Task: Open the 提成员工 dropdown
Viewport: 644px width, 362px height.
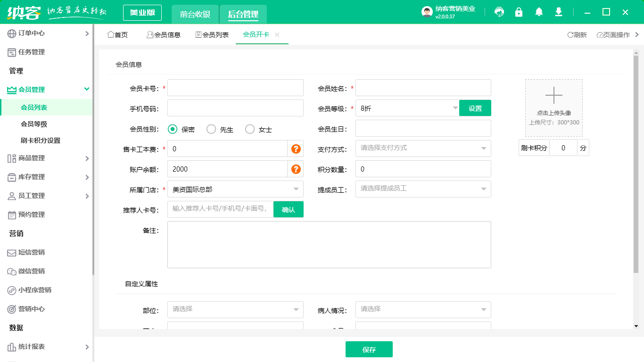Action: point(423,189)
